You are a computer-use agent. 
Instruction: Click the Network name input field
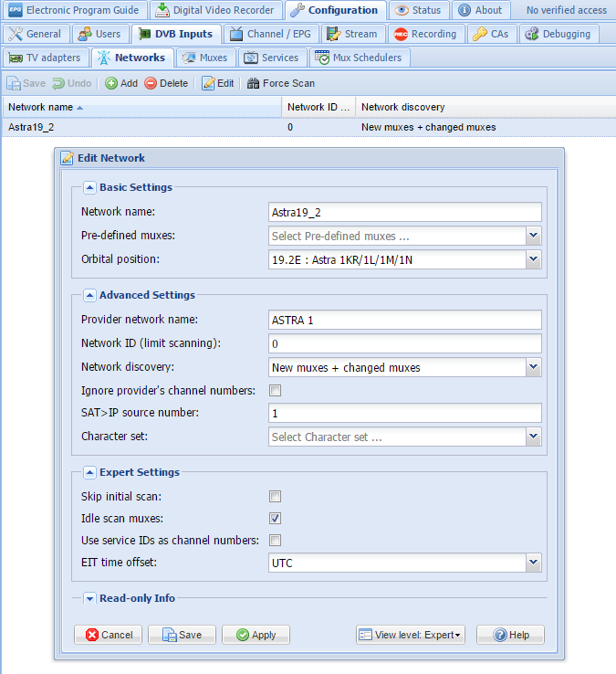tap(404, 213)
